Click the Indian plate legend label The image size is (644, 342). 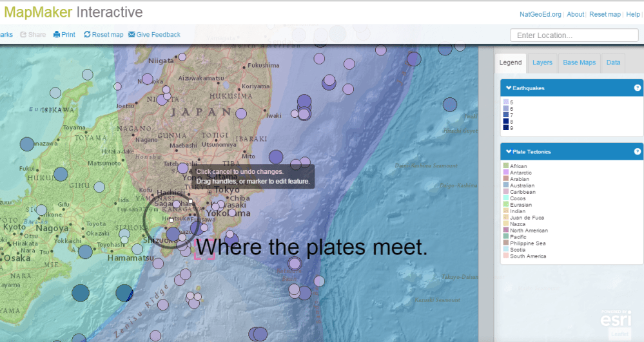coord(518,211)
